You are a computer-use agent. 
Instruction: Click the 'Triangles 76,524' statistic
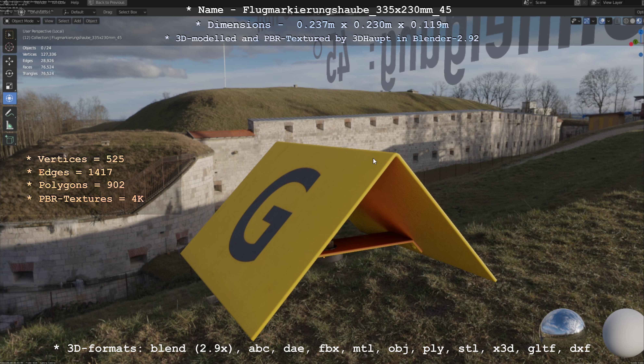coord(38,73)
